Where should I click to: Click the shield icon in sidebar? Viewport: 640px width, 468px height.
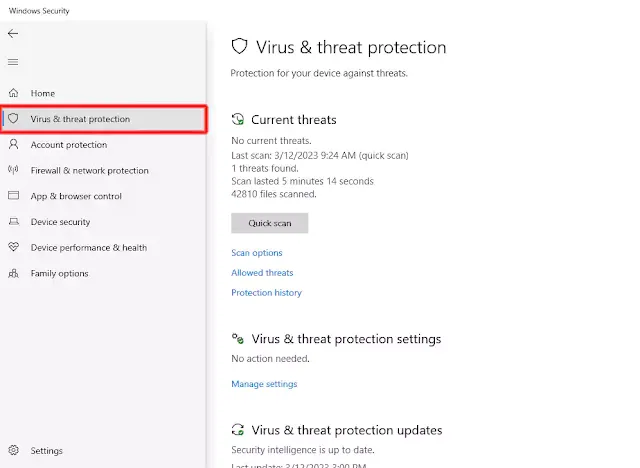(x=13, y=118)
